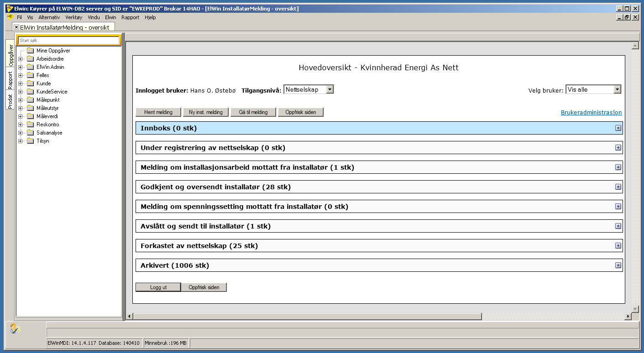This screenshot has height=353, width=644.
Task: Click the horizontal scrollbar right arrow
Action: click(628, 316)
